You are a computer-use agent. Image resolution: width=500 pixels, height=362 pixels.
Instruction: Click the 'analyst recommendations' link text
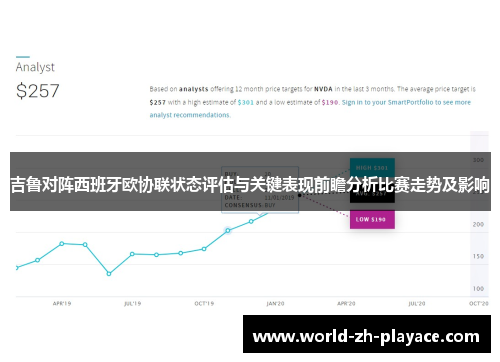click(189, 115)
